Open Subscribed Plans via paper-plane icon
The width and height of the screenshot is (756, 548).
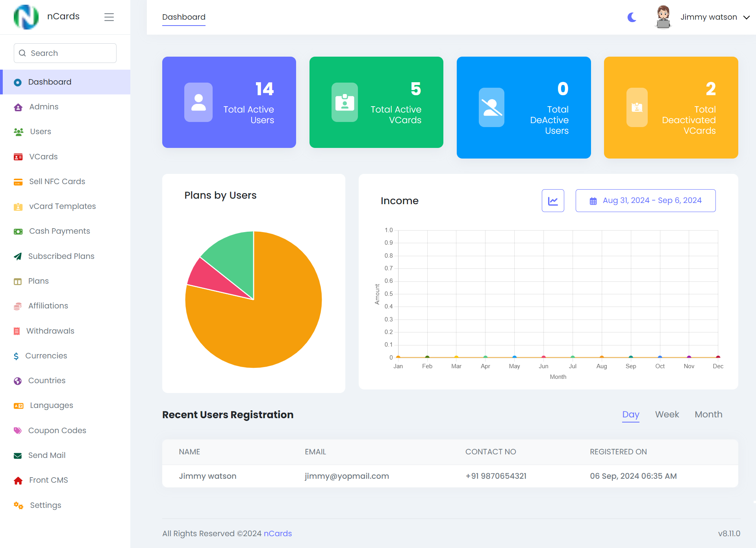pyautogui.click(x=18, y=256)
